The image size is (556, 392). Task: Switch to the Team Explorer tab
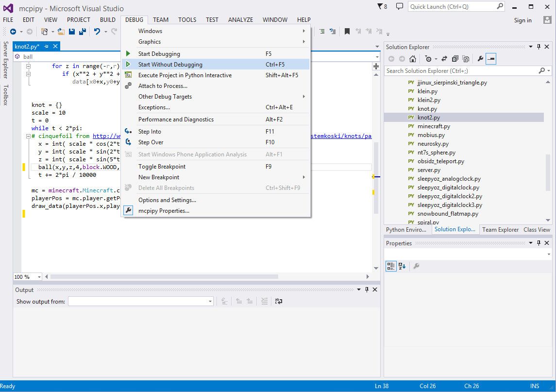click(x=500, y=229)
